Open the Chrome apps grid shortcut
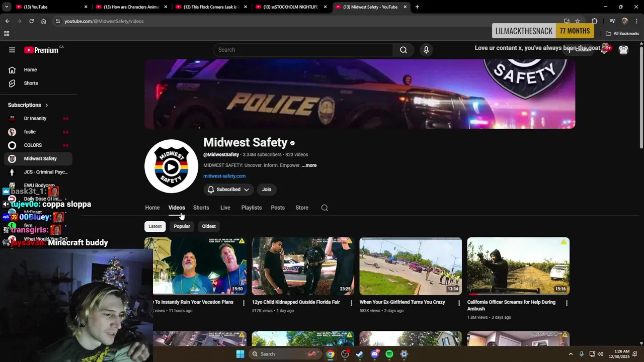The width and height of the screenshot is (644, 362). pyautogui.click(x=7, y=34)
